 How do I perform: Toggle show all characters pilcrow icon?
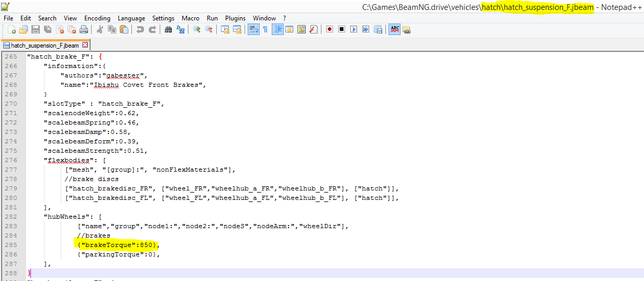tap(265, 29)
